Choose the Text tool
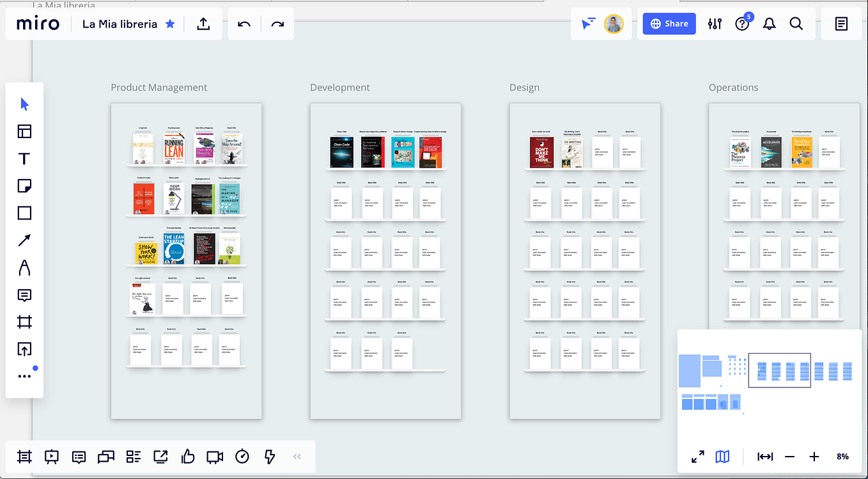868x479 pixels. click(24, 158)
